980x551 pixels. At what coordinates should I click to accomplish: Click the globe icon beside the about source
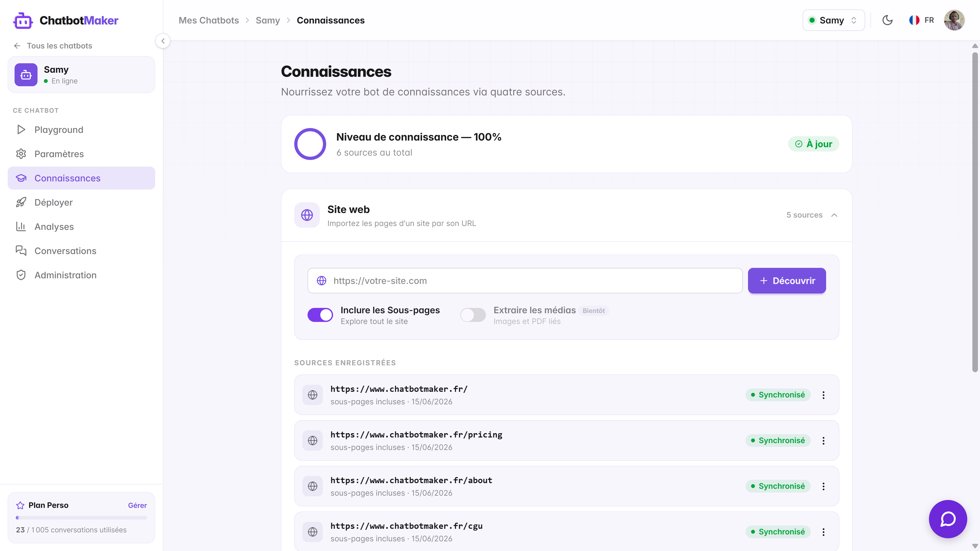pyautogui.click(x=312, y=486)
